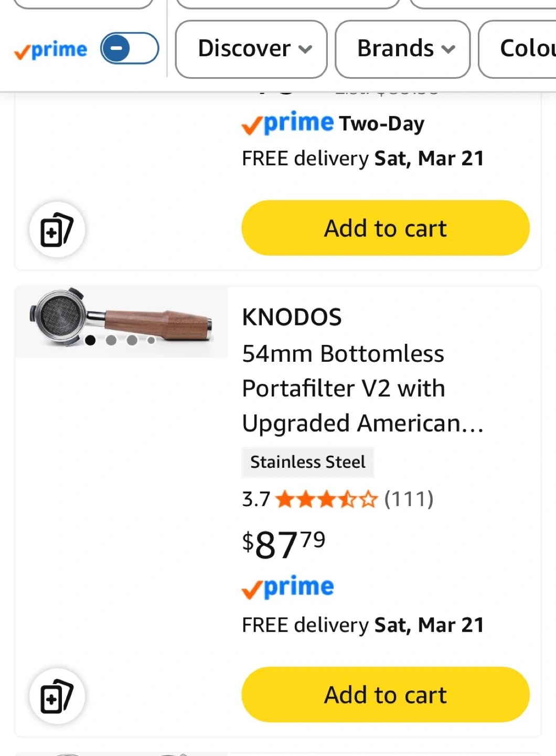The image size is (556, 756).
Task: Select the Stainless Steel variant chip
Action: [307, 462]
